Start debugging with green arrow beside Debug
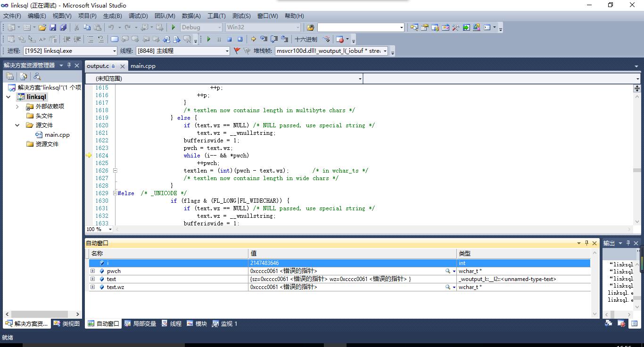 click(173, 27)
